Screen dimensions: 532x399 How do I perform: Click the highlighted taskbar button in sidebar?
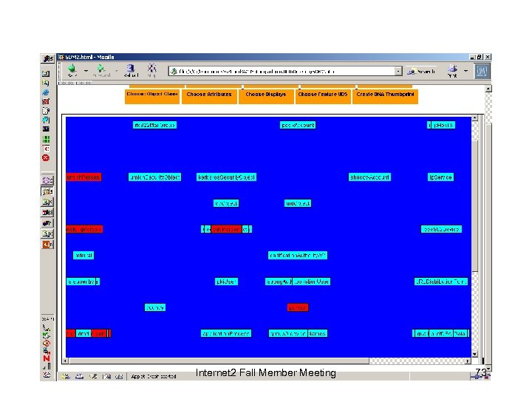pyautogui.click(x=47, y=191)
